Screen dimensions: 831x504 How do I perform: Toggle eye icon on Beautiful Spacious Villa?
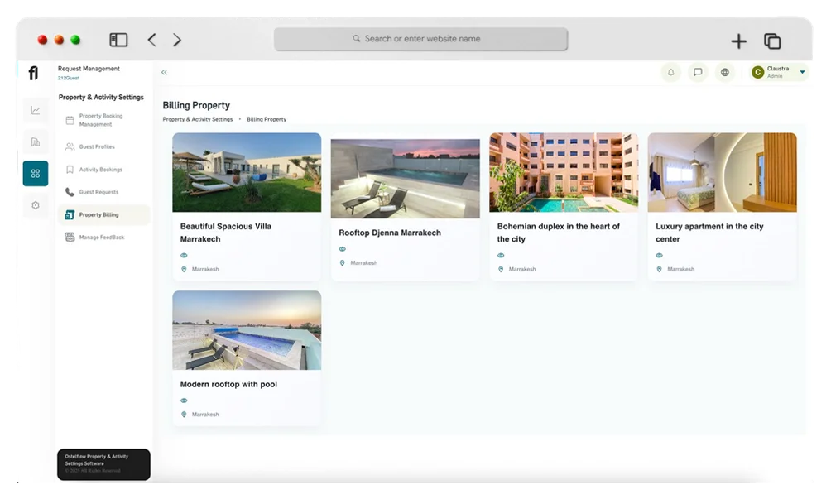(185, 256)
